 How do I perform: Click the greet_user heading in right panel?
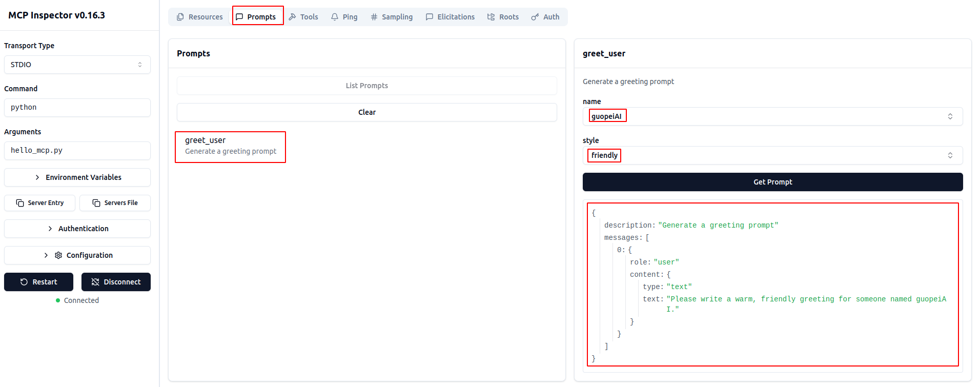(x=604, y=53)
